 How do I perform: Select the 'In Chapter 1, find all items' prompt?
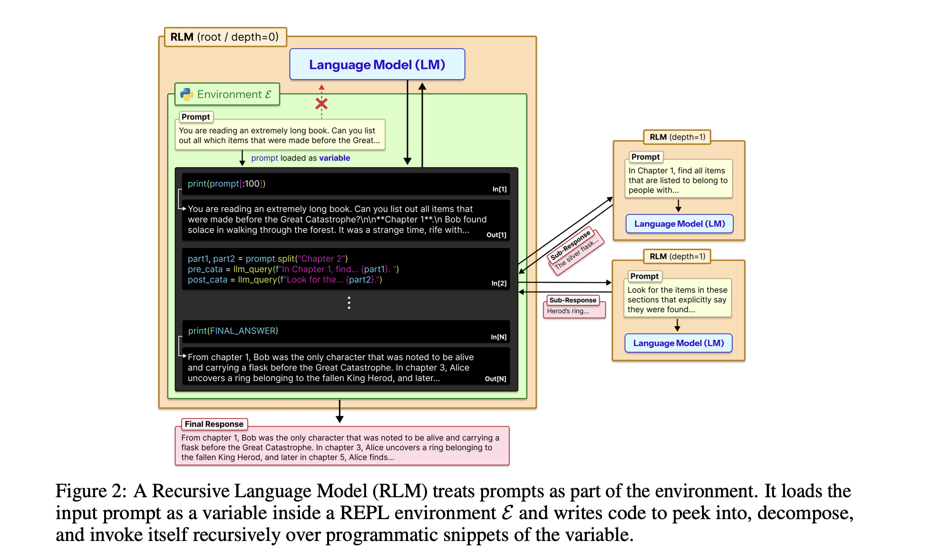coord(679,179)
